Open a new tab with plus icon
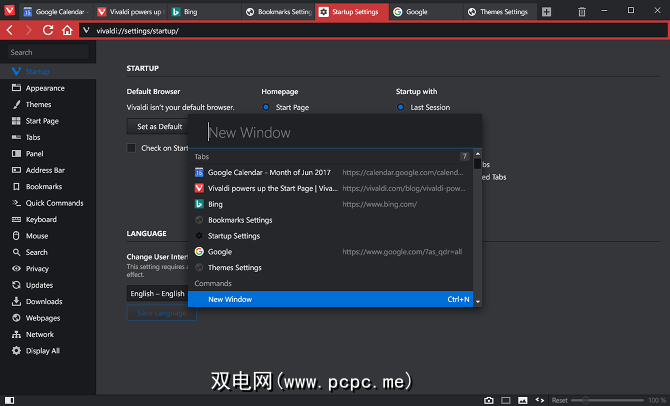The width and height of the screenshot is (670, 406). 547,12
